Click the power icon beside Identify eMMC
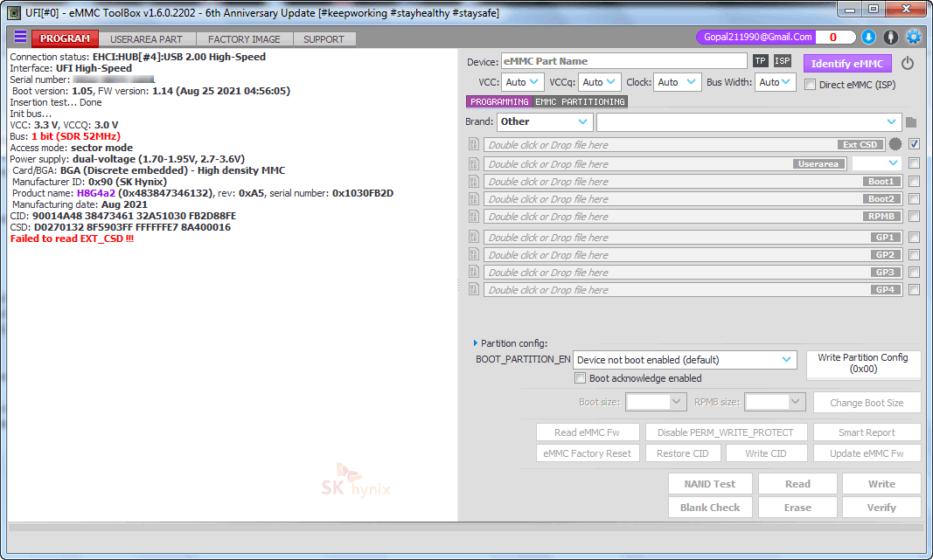 point(908,63)
